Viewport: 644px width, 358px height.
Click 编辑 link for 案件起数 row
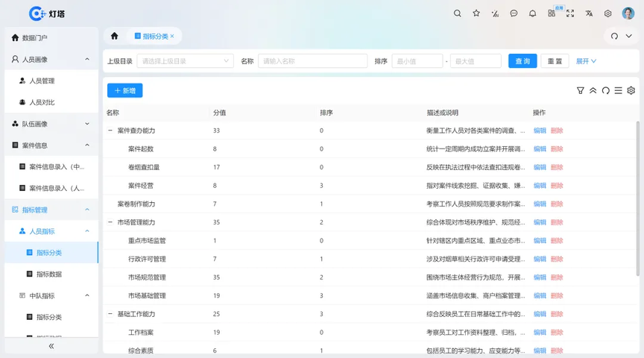click(540, 149)
